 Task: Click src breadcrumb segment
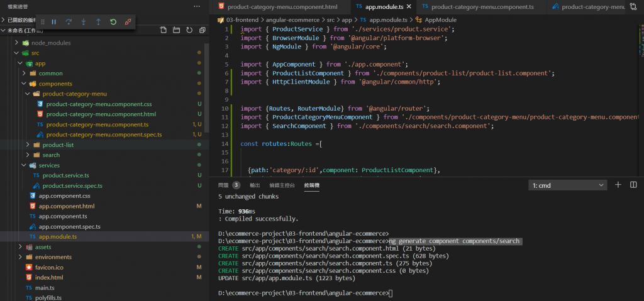pos(331,19)
